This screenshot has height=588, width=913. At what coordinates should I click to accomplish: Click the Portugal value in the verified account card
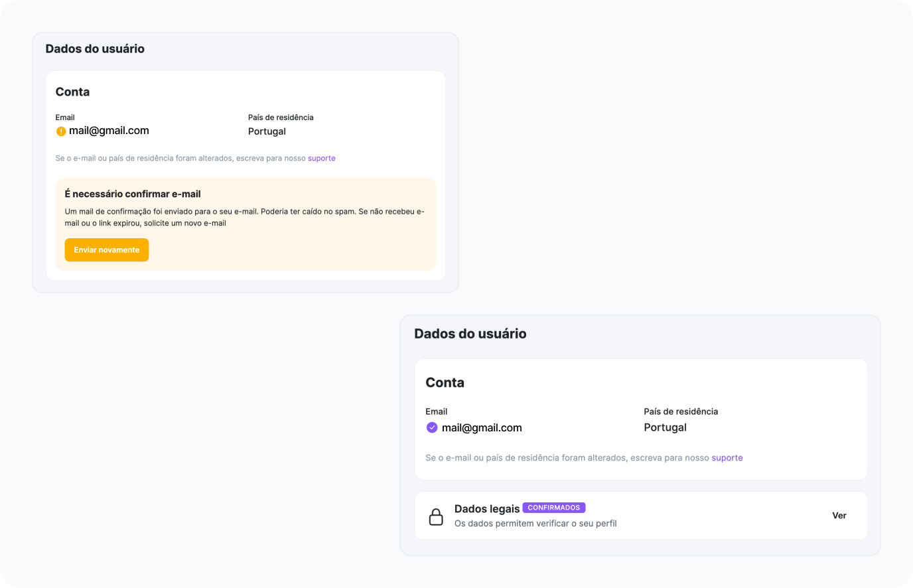point(665,428)
